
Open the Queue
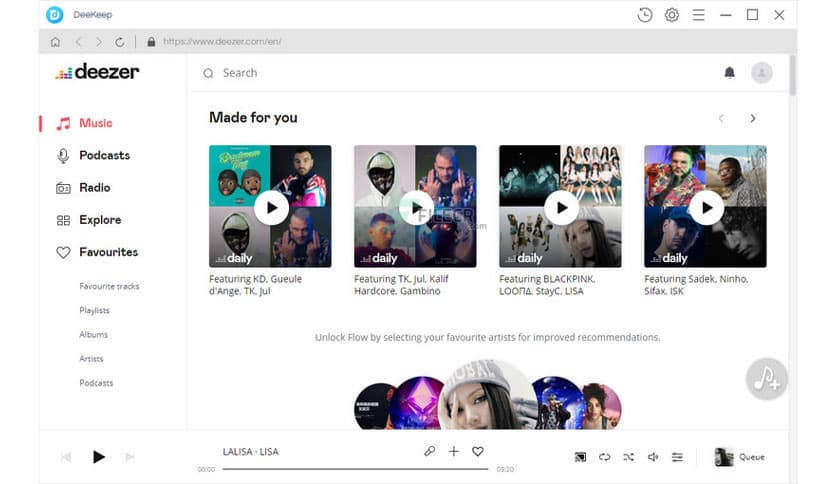click(739, 457)
